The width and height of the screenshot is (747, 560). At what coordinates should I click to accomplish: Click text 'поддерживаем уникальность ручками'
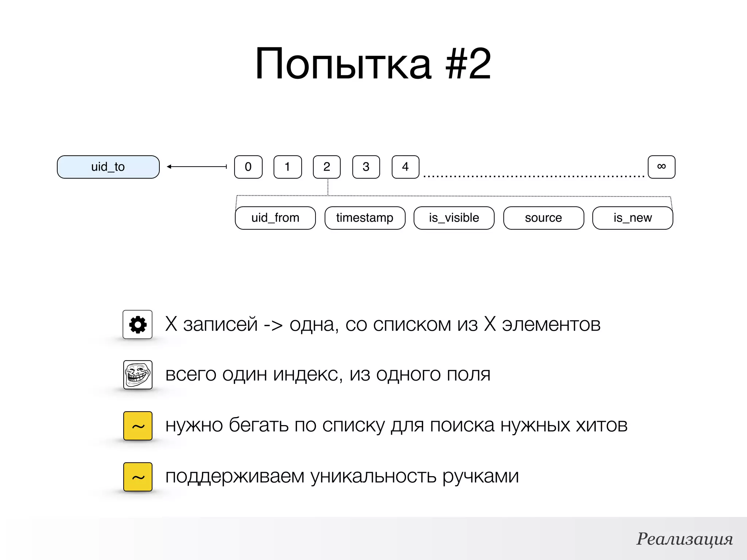tap(342, 477)
